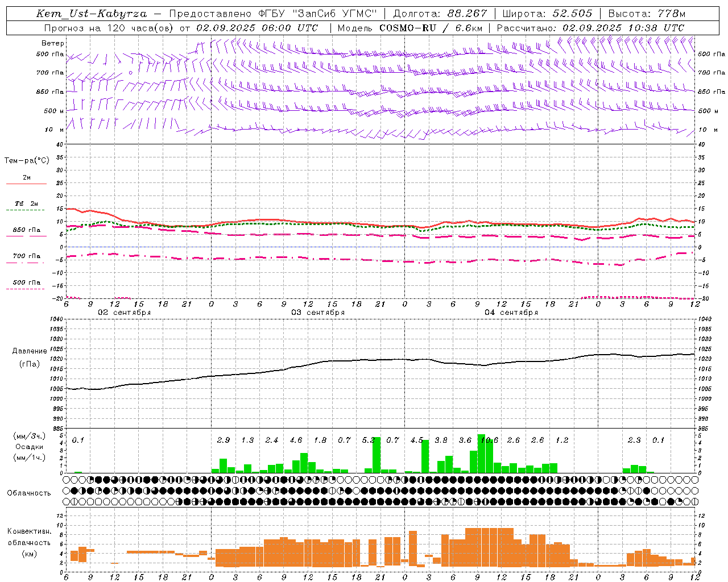Select the Td 2м legend label
This screenshot has height=582, width=728.
[26, 203]
